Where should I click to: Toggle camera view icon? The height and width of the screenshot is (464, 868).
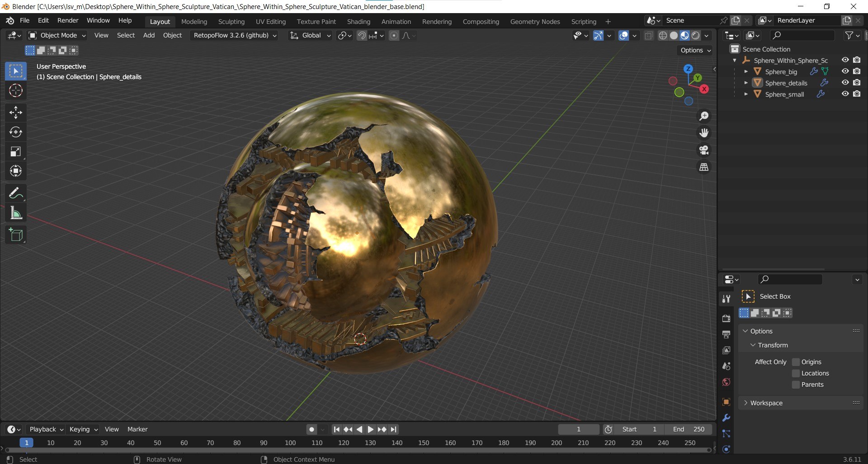[704, 150]
